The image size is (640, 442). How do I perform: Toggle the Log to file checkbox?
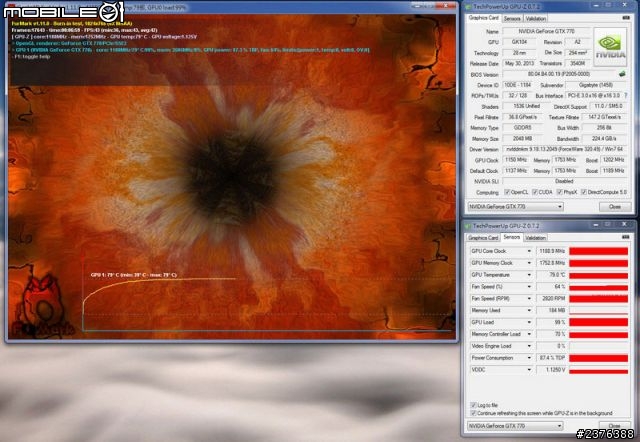(x=473, y=405)
